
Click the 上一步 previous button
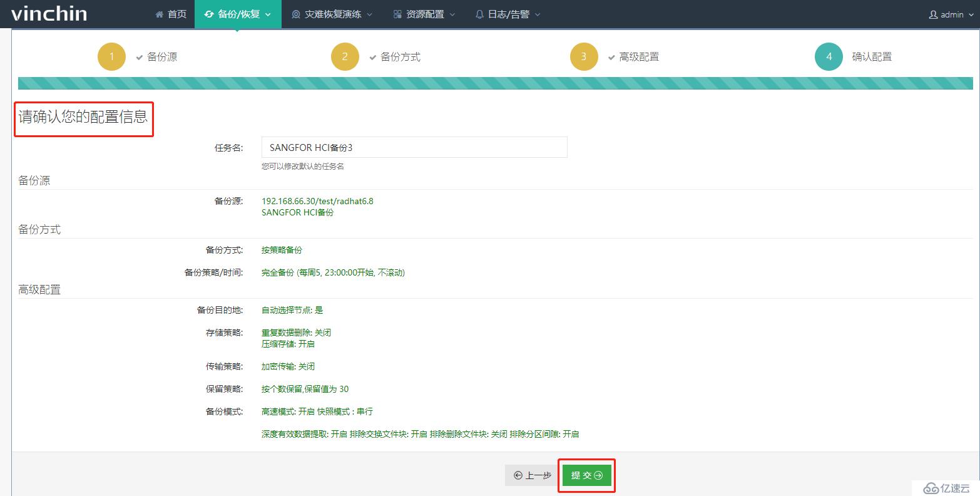point(532,475)
